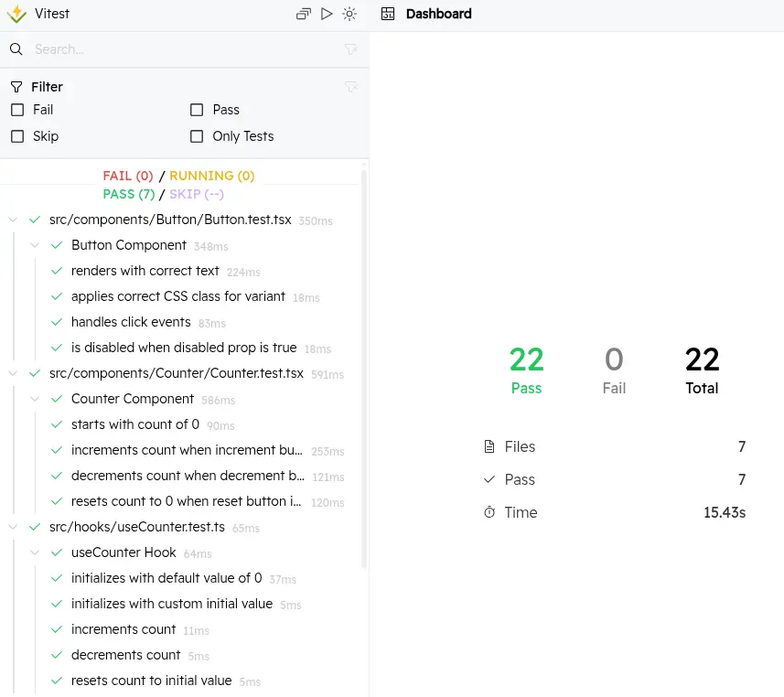The image size is (784, 697).
Task: Enable the Fail filter checkbox
Action: pyautogui.click(x=17, y=110)
